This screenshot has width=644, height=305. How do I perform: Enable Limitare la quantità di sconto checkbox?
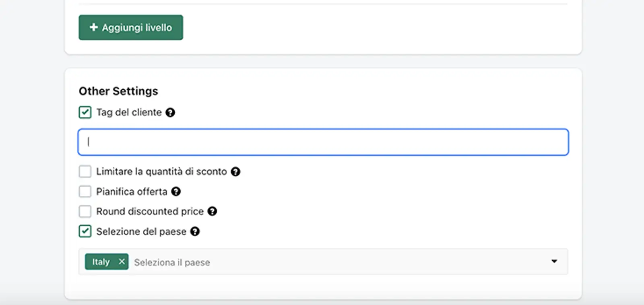[85, 171]
